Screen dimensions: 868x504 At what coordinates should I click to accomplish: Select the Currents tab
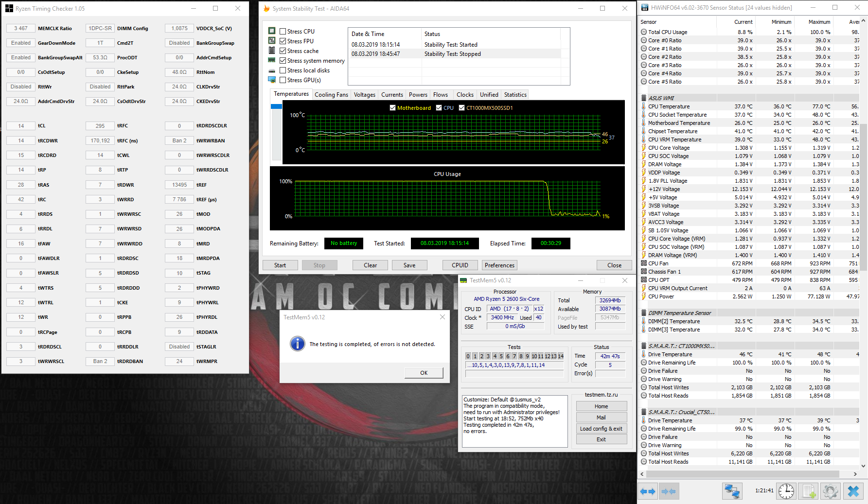pos(392,95)
